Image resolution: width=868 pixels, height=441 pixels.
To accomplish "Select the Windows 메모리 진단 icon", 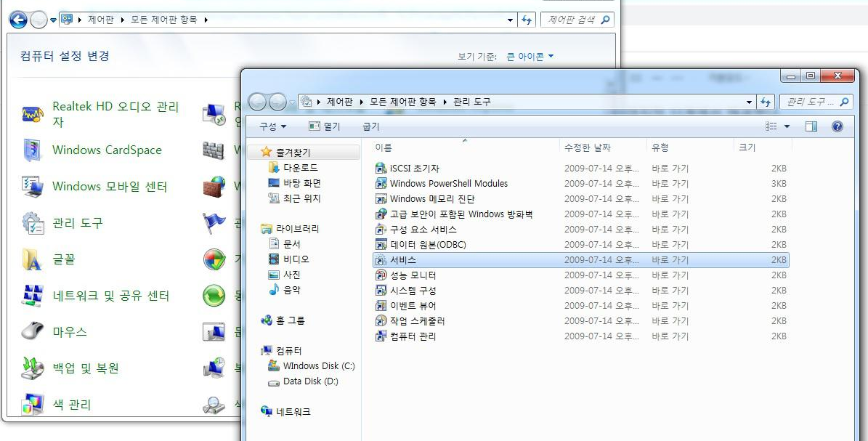I will (381, 198).
